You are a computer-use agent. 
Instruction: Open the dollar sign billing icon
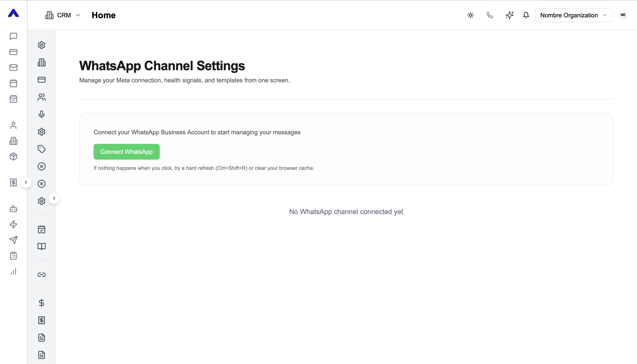point(42,303)
